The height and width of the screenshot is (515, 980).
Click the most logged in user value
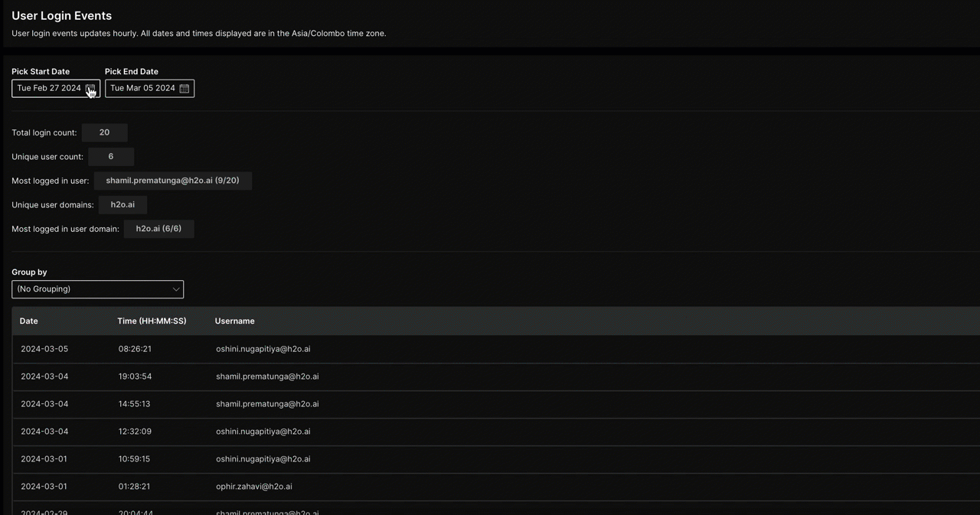(172, 181)
